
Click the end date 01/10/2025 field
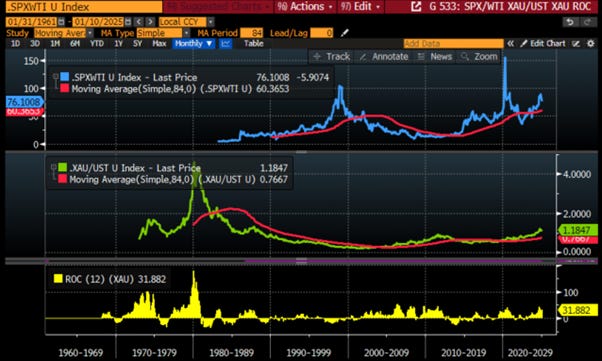tap(98, 22)
